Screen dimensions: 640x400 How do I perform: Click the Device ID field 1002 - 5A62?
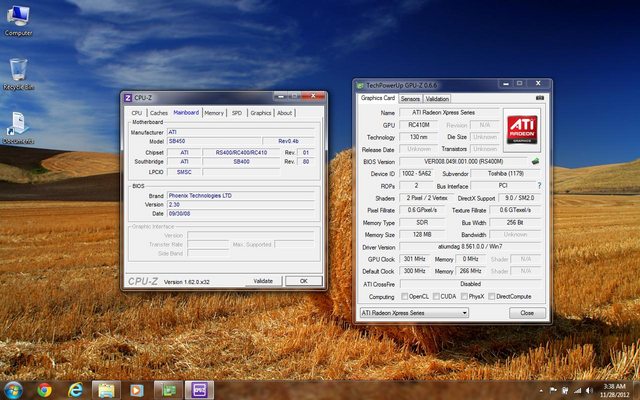coord(417,173)
